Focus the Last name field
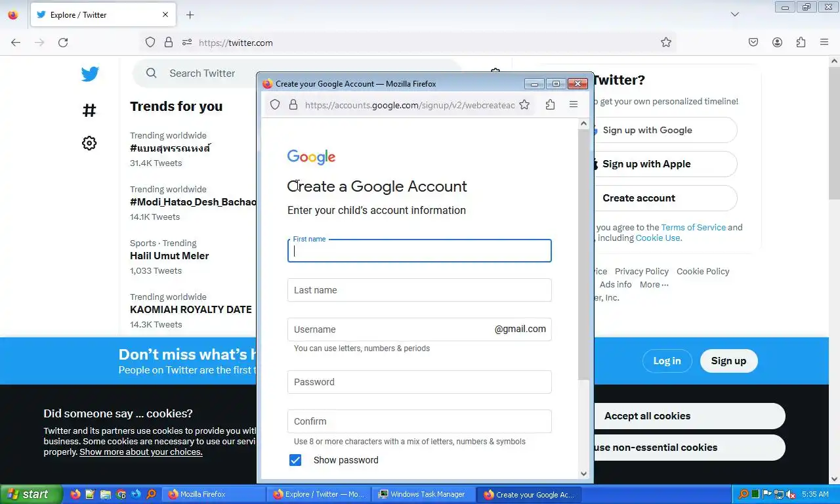 [x=419, y=290]
